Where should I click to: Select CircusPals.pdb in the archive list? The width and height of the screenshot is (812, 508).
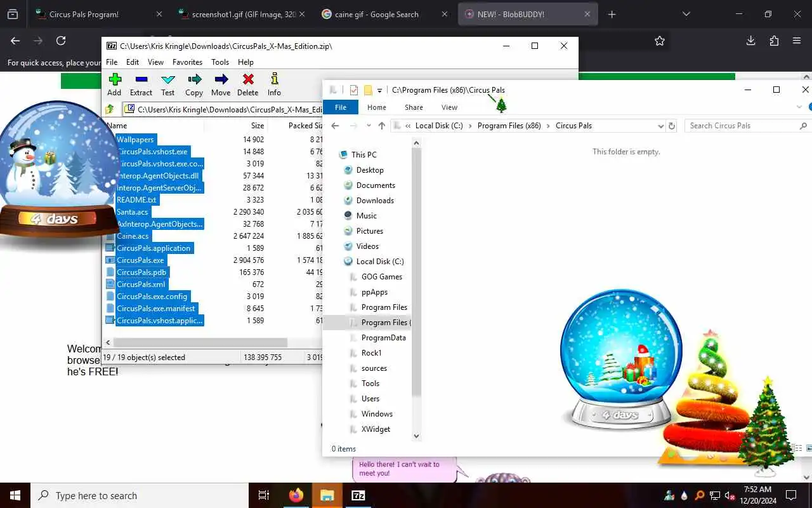click(141, 272)
